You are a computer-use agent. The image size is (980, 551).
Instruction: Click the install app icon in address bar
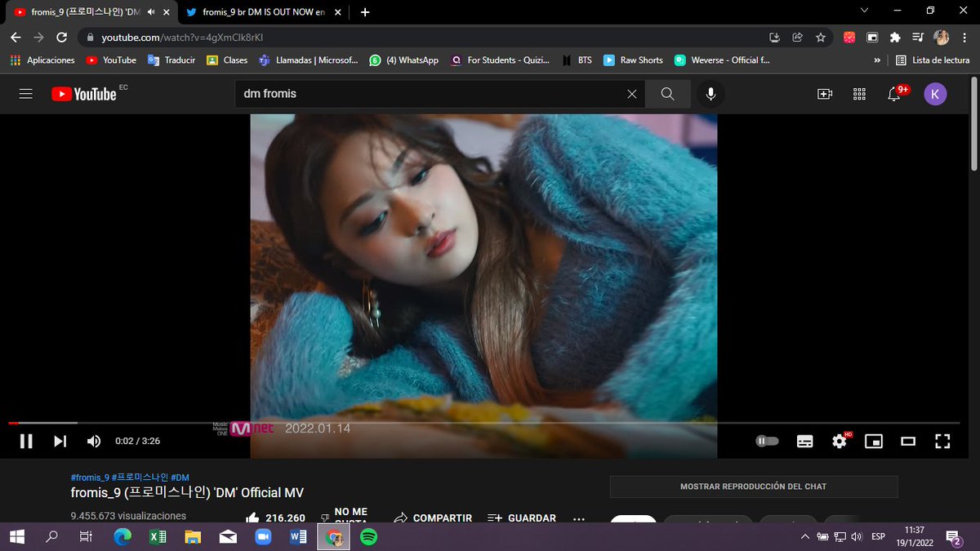pos(775,38)
